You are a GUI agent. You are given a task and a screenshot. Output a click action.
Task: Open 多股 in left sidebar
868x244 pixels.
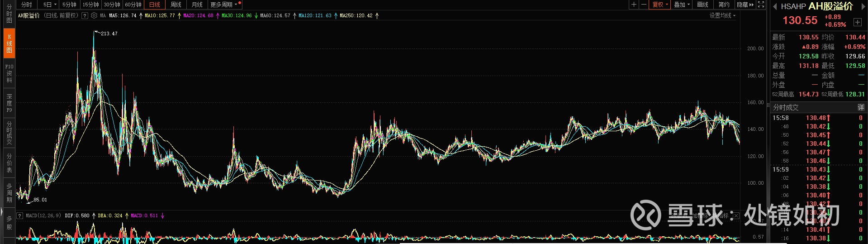[9, 223]
